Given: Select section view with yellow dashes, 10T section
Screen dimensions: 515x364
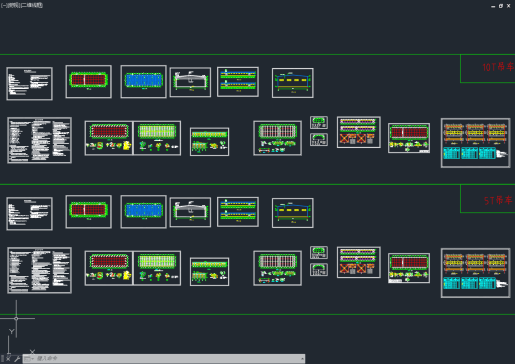Looking at the screenshot, I should point(293,83).
